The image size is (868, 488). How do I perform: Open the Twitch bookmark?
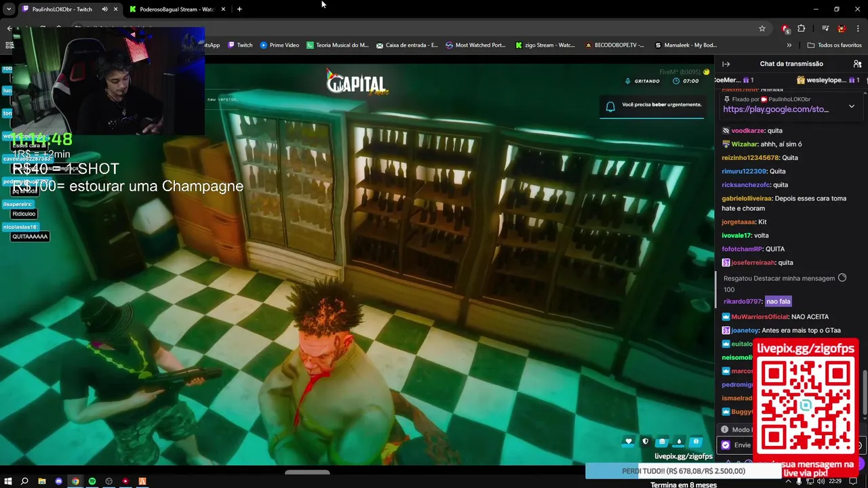click(240, 45)
